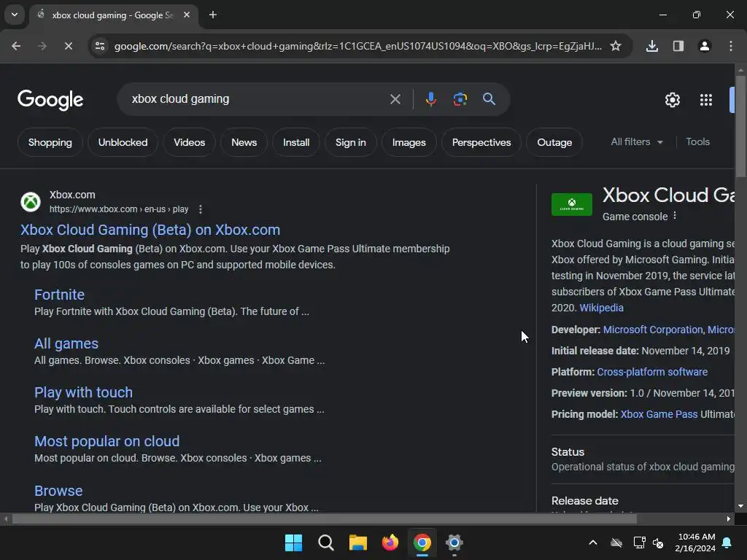This screenshot has height=560, width=747.
Task: Show hidden system tray icons
Action: pyautogui.click(x=592, y=542)
